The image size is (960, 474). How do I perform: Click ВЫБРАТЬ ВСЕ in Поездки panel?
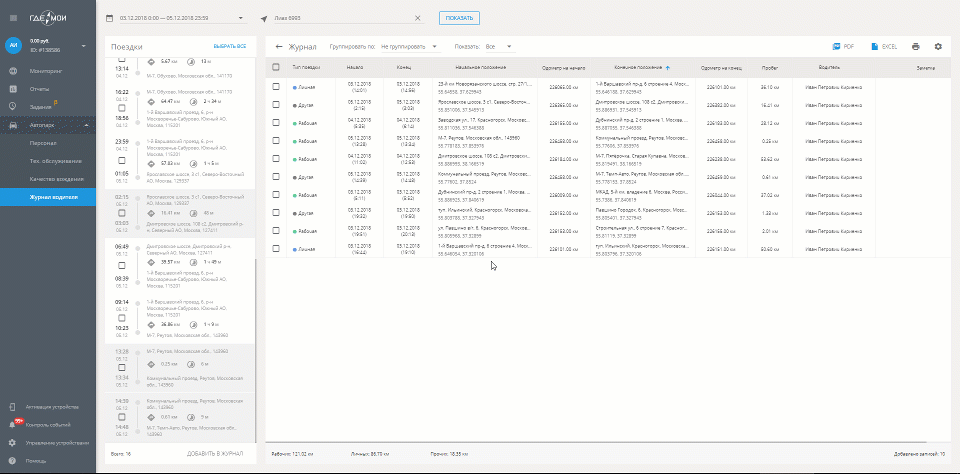(230, 47)
